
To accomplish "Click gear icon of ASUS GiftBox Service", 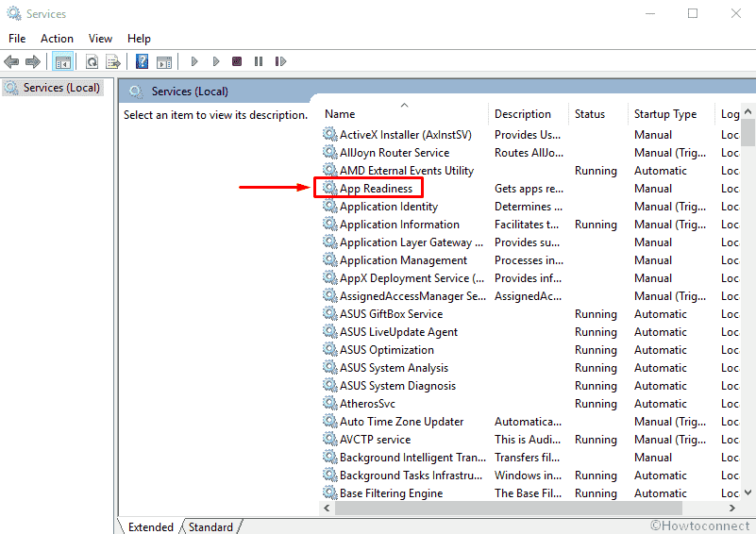I will (x=329, y=313).
